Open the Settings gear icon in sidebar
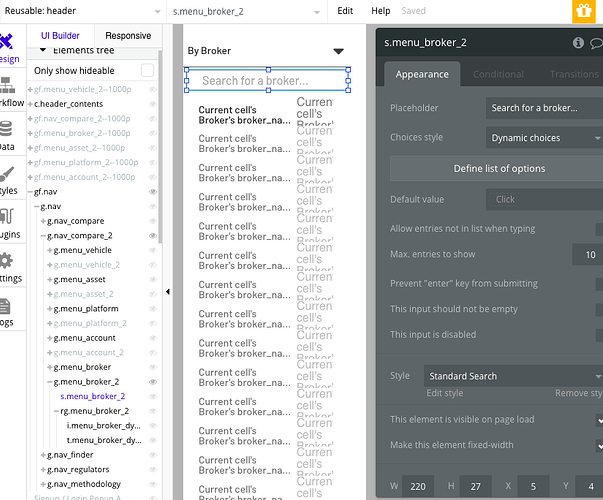This screenshot has height=500, width=603. [x=7, y=261]
